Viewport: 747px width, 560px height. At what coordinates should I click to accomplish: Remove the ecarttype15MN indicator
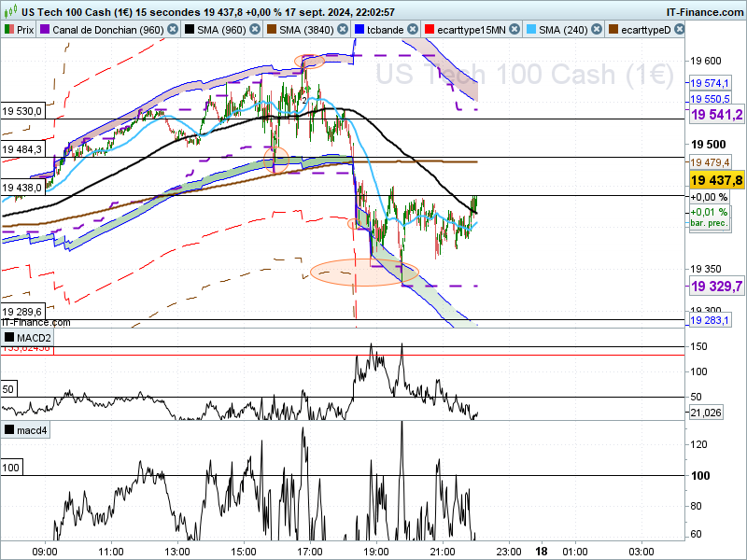pos(514,30)
